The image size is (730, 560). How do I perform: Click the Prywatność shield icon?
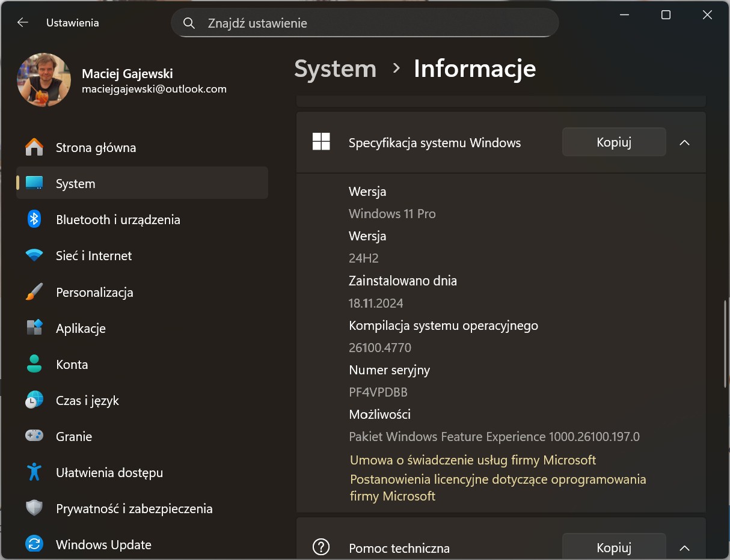pos(34,508)
